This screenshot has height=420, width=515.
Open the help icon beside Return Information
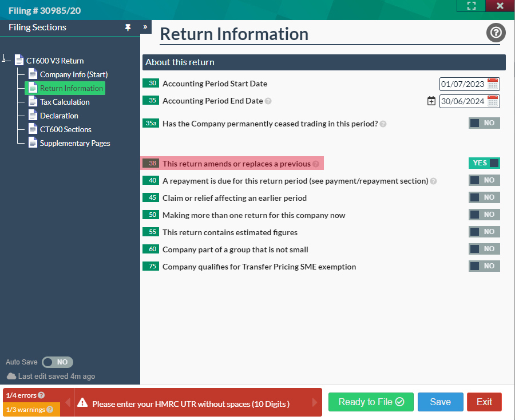tap(496, 33)
